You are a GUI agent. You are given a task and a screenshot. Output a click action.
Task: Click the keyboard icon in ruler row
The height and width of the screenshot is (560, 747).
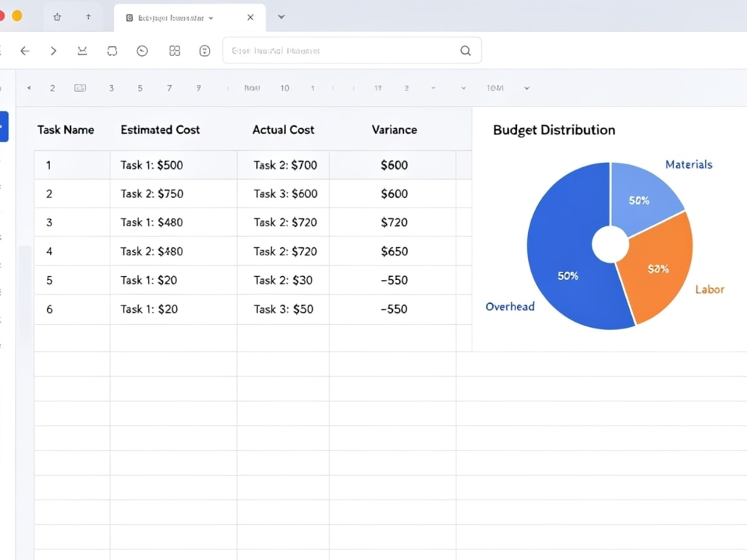click(x=80, y=87)
